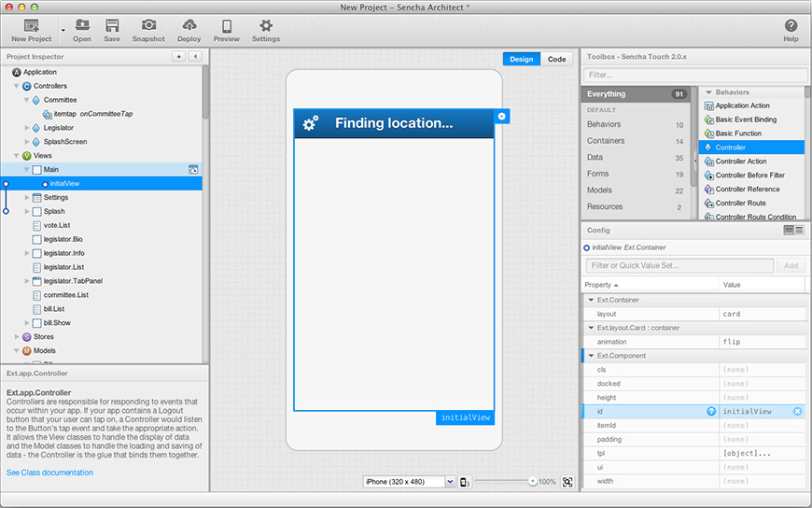
Task: Collapse Project Inspector with arrow button
Action: tap(195, 57)
